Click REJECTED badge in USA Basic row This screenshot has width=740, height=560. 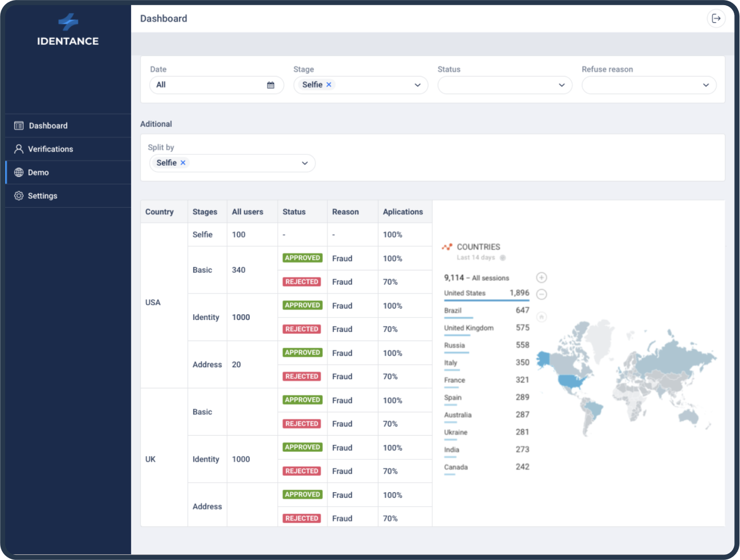302,282
